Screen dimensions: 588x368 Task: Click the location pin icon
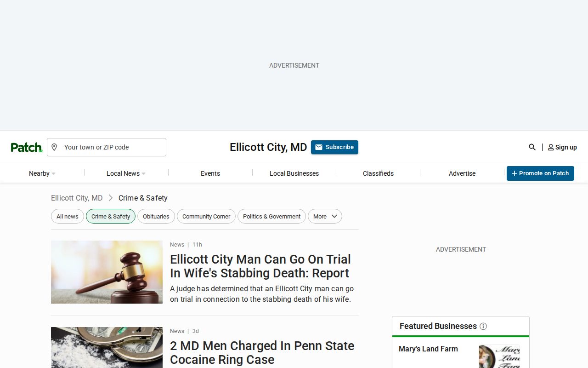(54, 147)
